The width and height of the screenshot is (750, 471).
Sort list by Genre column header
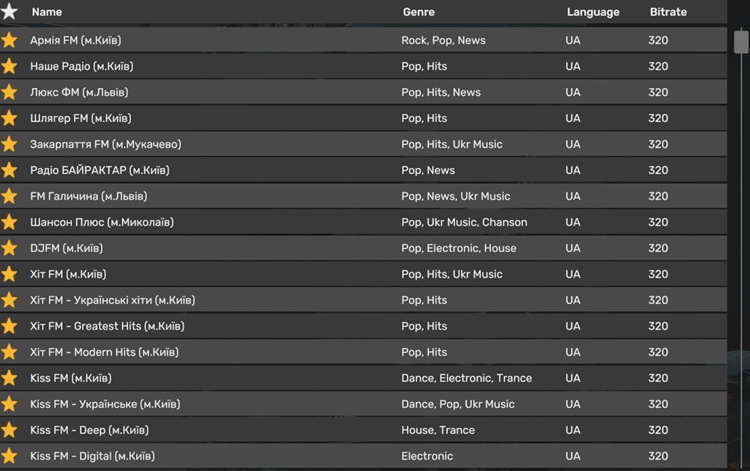pos(418,12)
